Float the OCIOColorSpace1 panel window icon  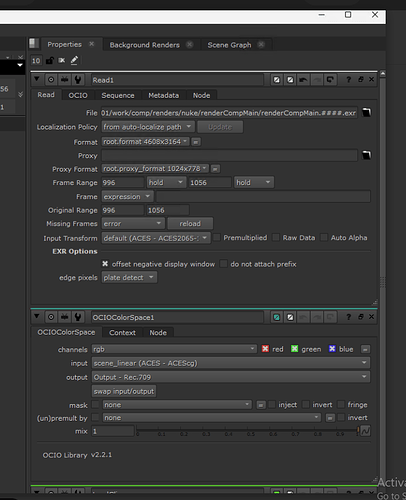[361, 317]
